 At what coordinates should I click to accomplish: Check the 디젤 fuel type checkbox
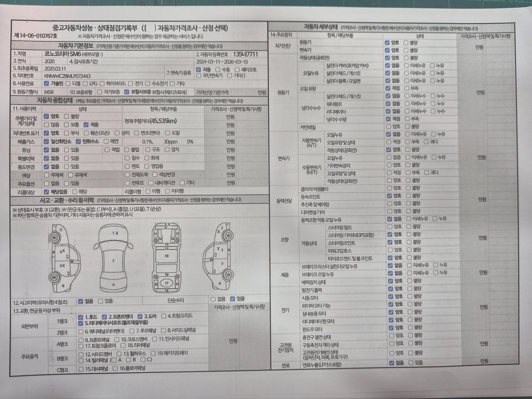[68, 84]
